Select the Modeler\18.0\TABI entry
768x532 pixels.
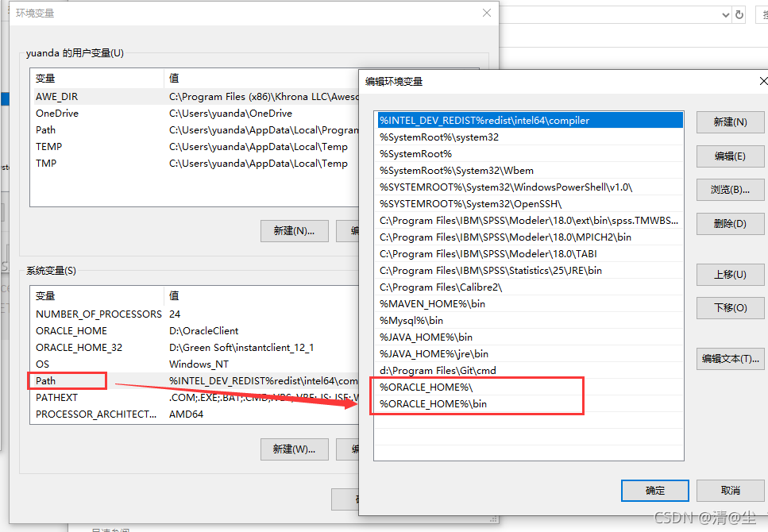coord(531,254)
